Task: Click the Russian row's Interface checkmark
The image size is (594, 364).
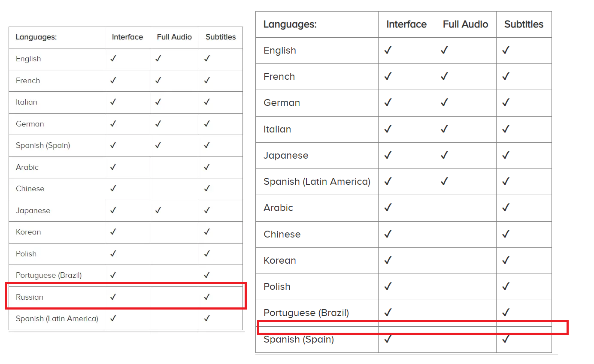Action: tap(113, 297)
